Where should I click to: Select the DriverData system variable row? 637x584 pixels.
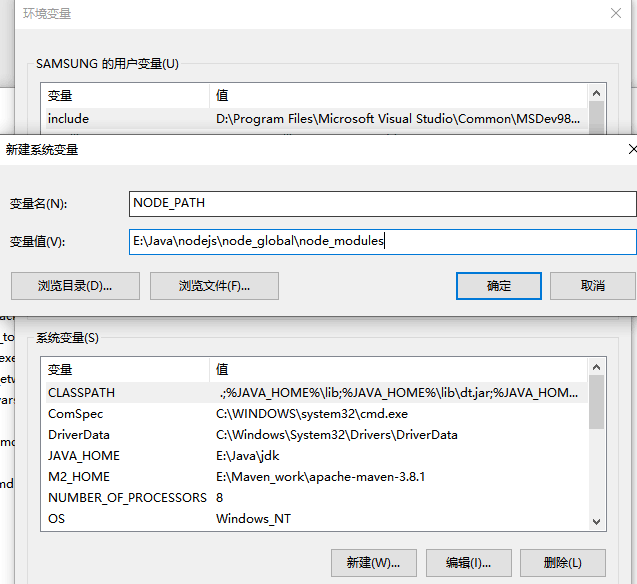point(316,435)
